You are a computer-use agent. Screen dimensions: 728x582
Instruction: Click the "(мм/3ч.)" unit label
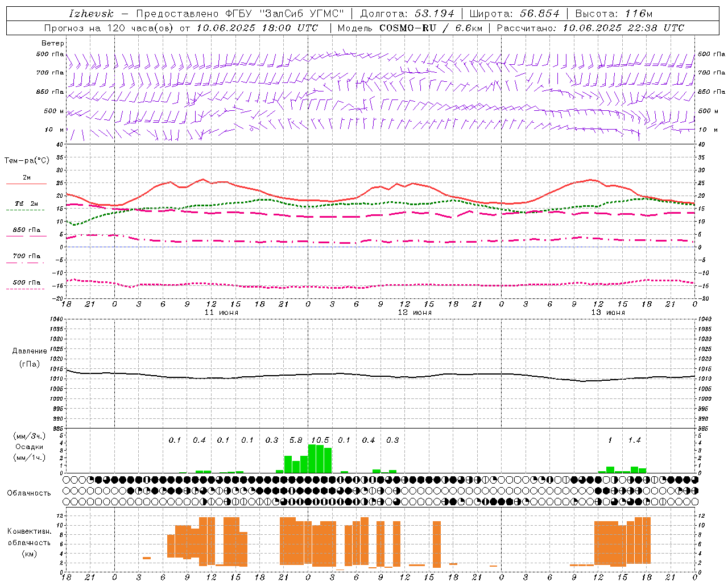[x=29, y=436]
